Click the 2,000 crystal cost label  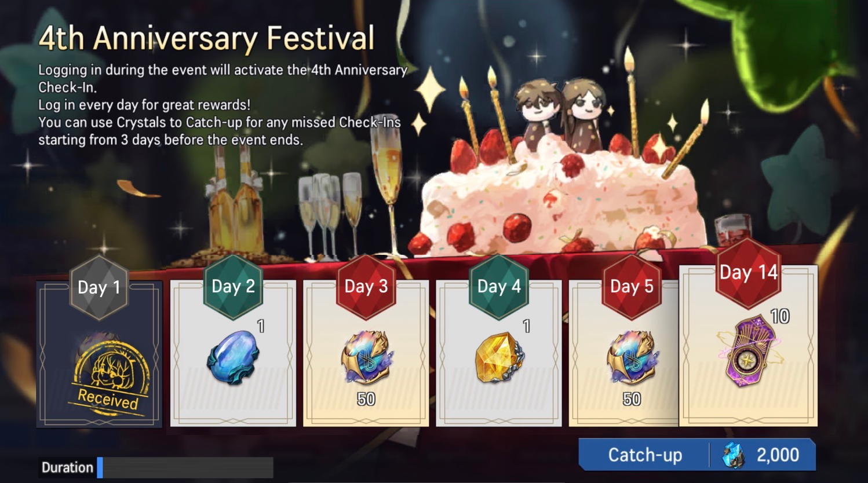[x=778, y=455]
